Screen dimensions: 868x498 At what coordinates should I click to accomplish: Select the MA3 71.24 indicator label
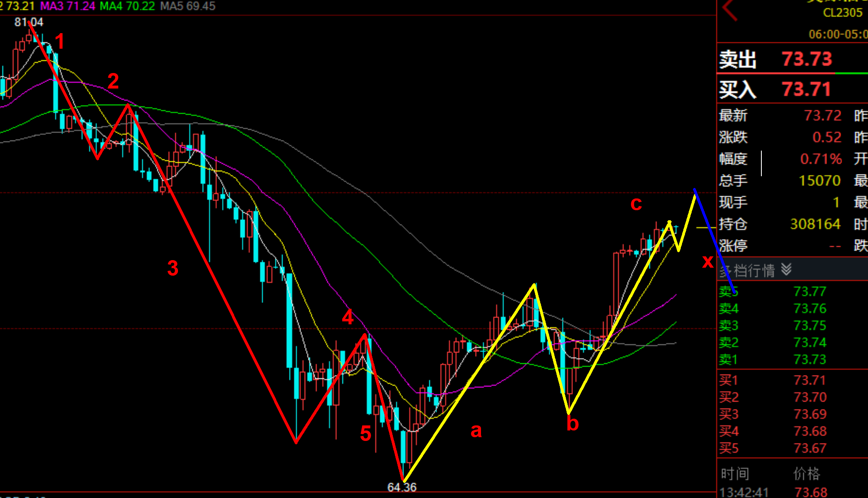(68, 6)
